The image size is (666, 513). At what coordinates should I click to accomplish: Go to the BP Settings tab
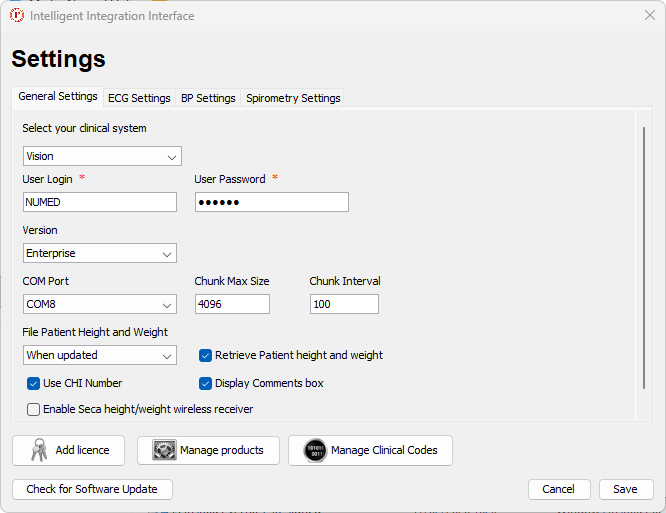[208, 98]
